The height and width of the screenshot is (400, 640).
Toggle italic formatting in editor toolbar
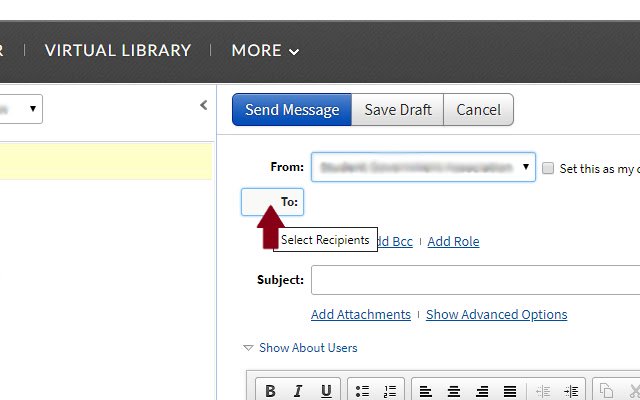(x=298, y=391)
